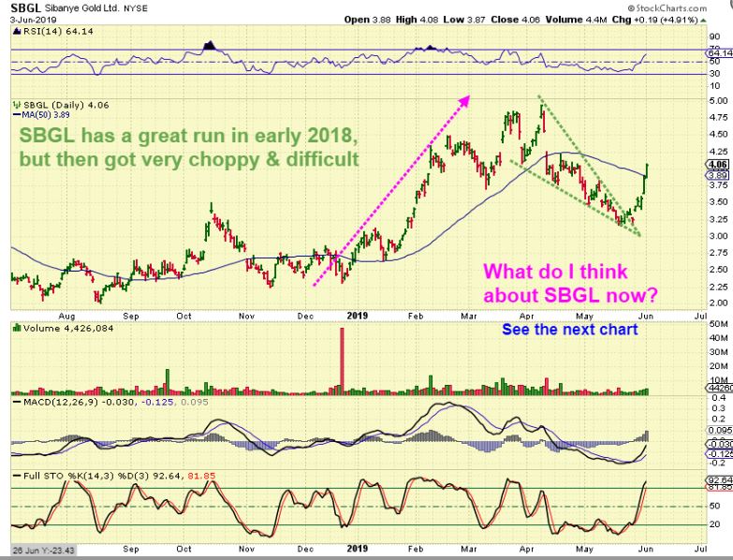This screenshot has height=560, width=733.
Task: Click the 2.00 price axis label
Action: tap(718, 302)
